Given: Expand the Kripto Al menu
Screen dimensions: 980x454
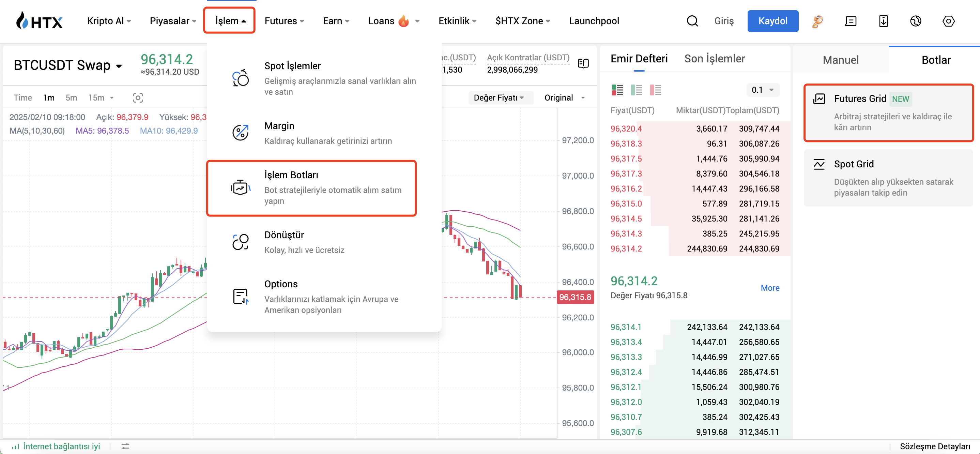Looking at the screenshot, I should pos(109,21).
